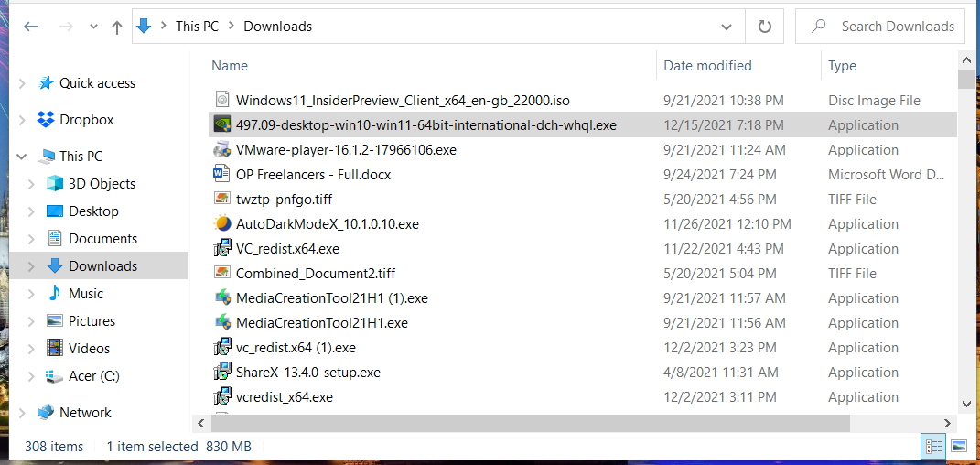
Task: Click the horizontal scrollbar thumb
Action: 531,423
